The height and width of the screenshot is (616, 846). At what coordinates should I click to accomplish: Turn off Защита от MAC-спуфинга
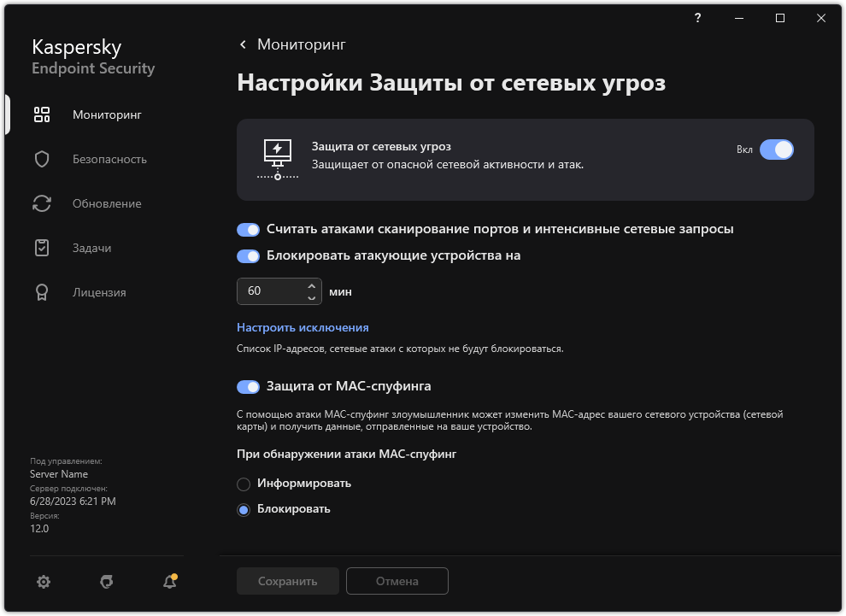[x=248, y=386]
